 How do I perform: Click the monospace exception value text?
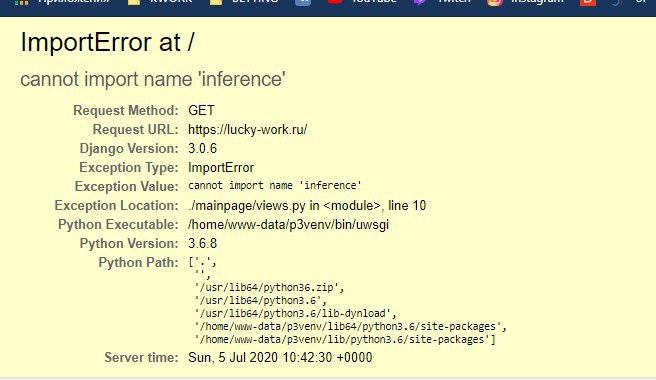tap(275, 185)
